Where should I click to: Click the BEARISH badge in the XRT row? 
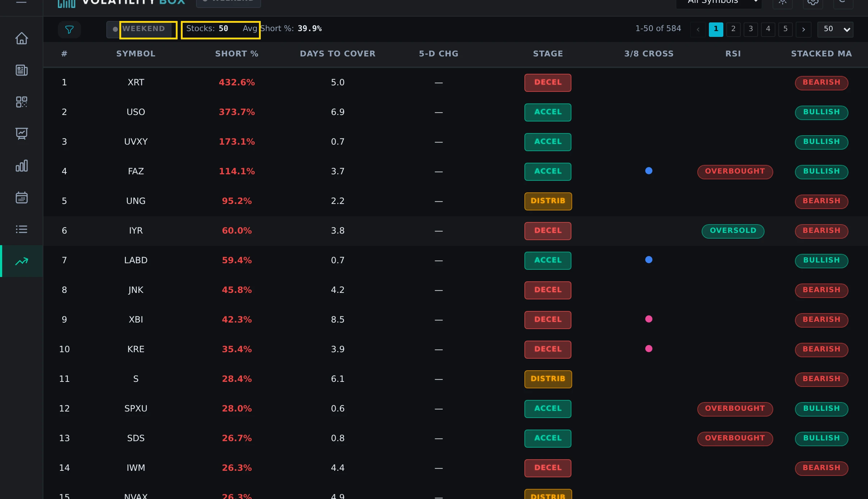tap(822, 82)
